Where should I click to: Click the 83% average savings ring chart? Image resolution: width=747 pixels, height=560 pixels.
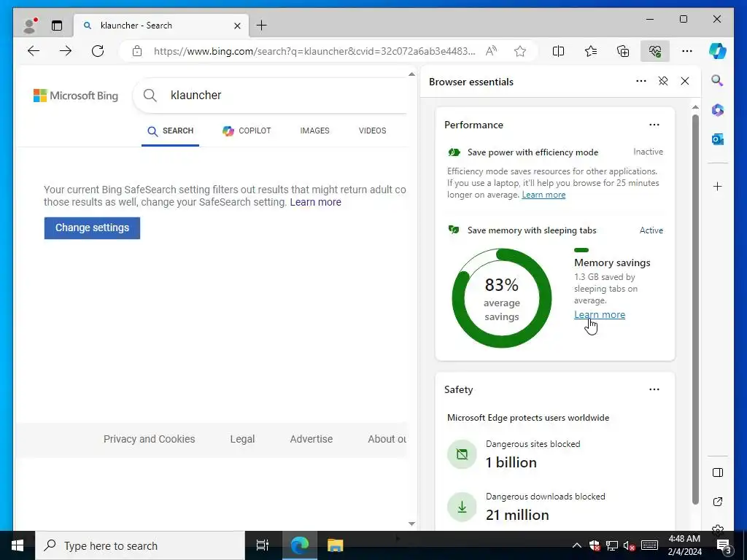pos(501,298)
